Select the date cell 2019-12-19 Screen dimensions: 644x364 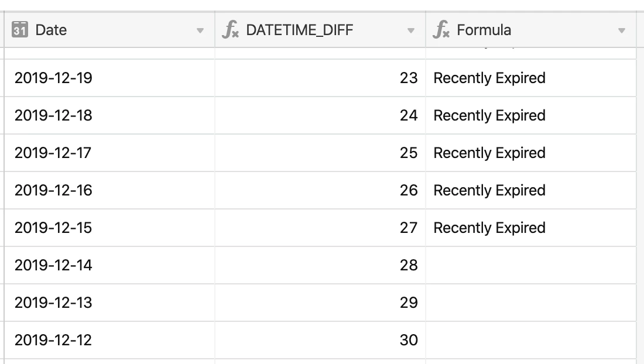click(53, 78)
